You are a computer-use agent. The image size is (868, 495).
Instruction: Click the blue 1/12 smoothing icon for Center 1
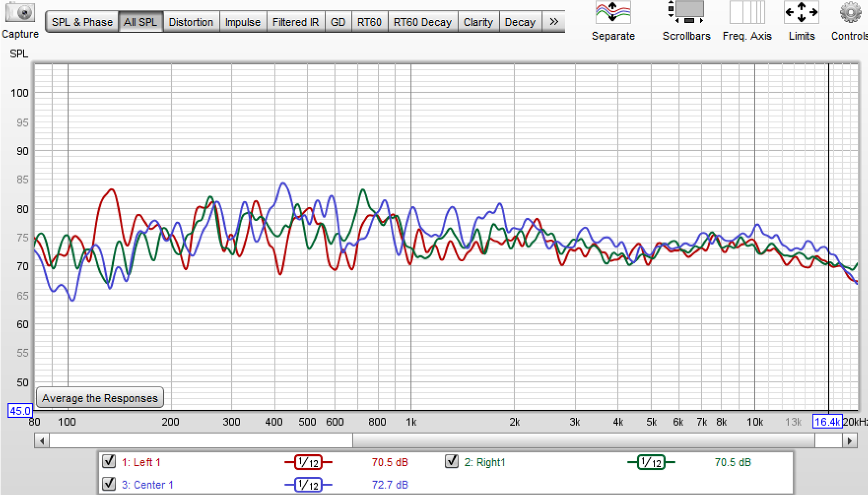308,485
